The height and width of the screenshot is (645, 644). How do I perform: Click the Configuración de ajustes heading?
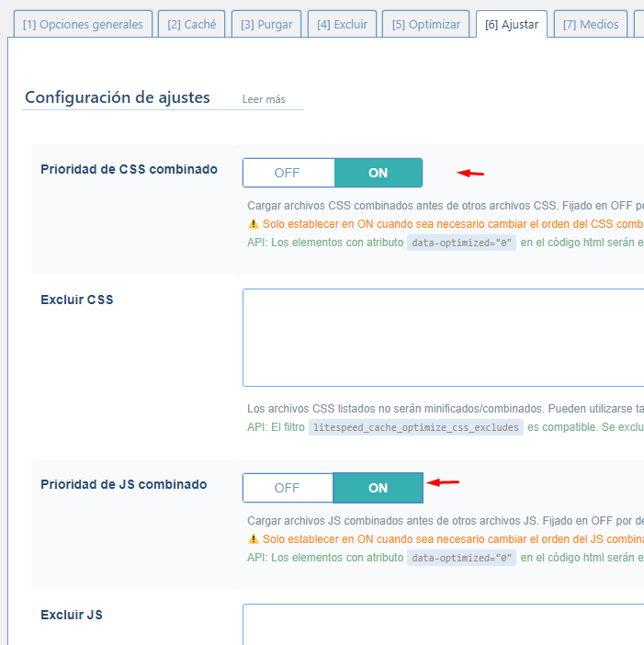(118, 97)
